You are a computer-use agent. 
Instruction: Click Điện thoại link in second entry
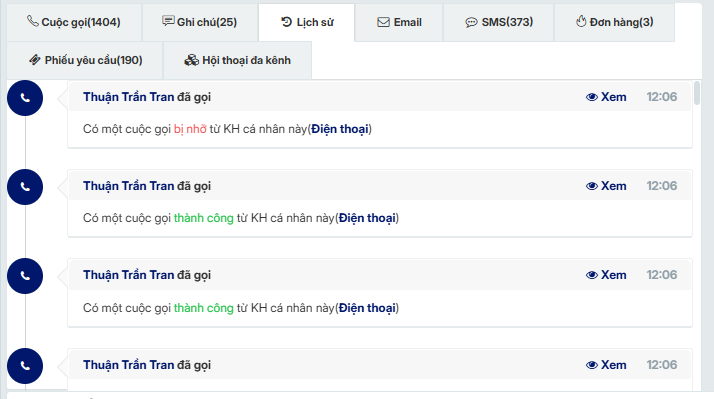pos(367,218)
